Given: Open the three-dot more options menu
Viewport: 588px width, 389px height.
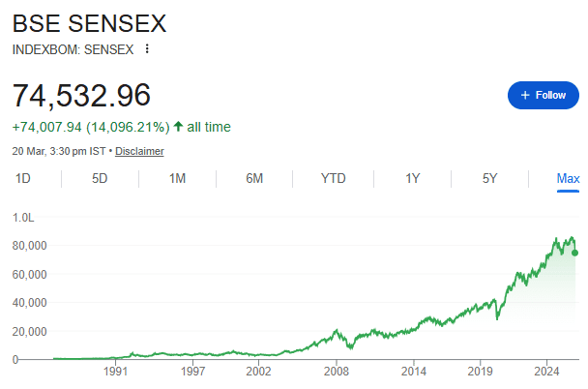Looking at the screenshot, I should pyautogui.click(x=147, y=48).
